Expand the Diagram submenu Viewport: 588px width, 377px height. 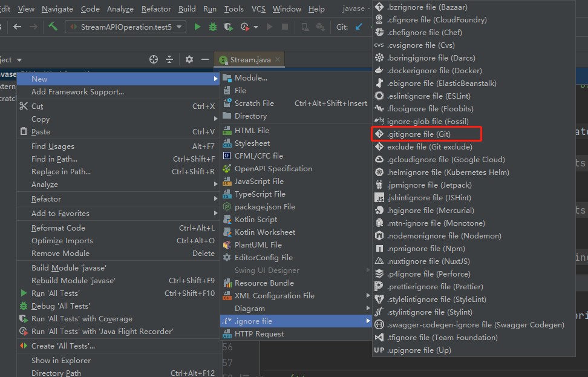[x=296, y=309]
